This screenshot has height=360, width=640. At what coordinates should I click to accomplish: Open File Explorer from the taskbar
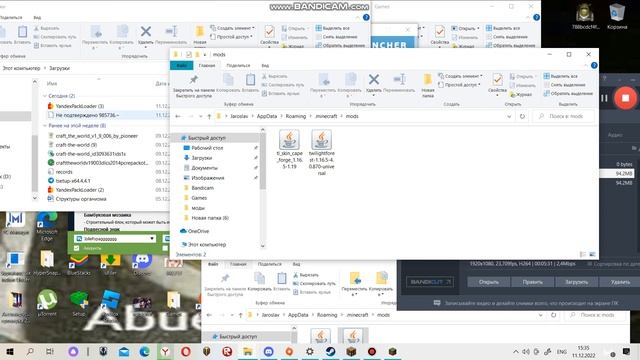247,351
